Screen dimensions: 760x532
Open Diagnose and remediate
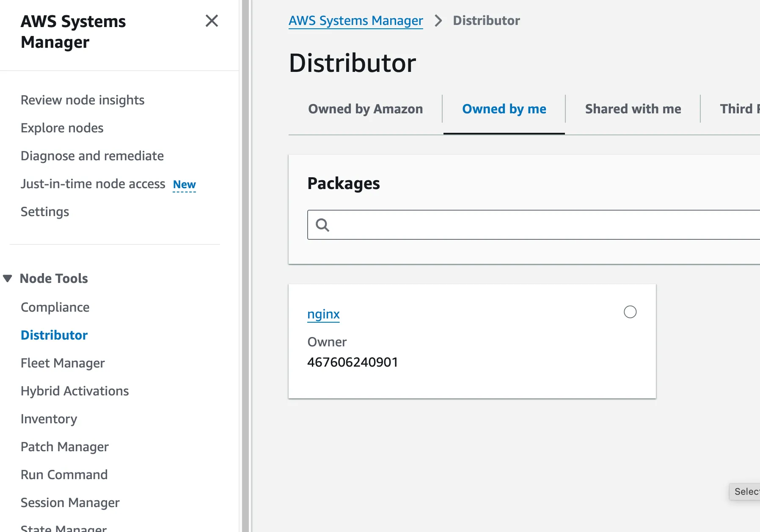92,156
